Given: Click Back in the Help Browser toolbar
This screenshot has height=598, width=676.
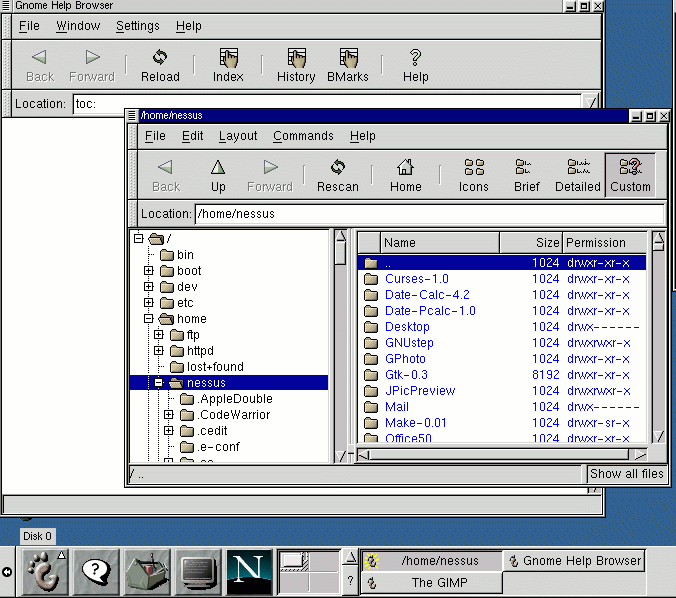Looking at the screenshot, I should 40,66.
